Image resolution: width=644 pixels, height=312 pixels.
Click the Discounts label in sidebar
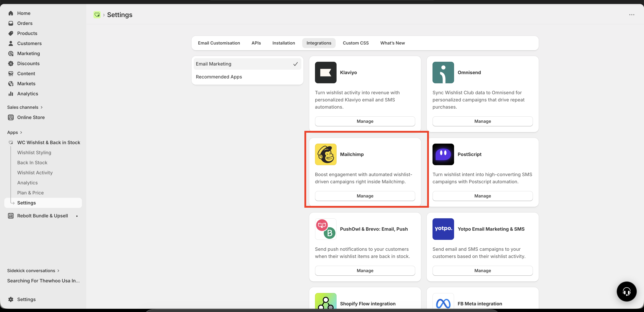click(28, 63)
